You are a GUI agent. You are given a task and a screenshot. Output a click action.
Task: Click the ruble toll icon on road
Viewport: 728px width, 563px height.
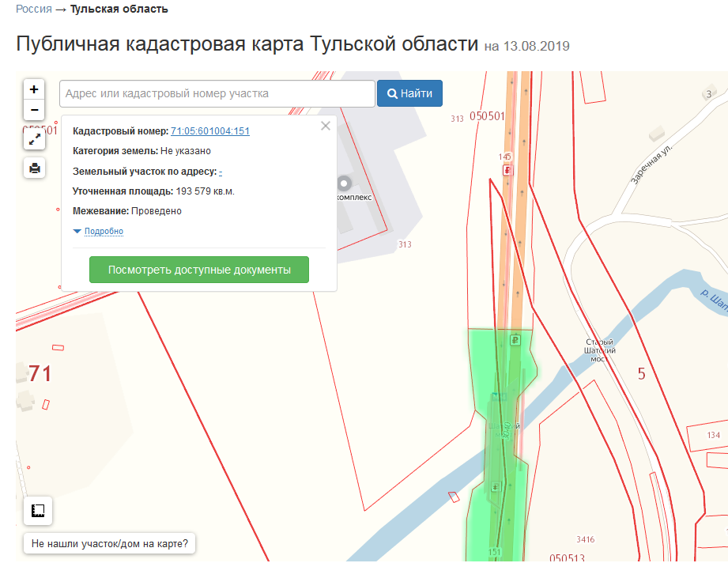click(515, 341)
